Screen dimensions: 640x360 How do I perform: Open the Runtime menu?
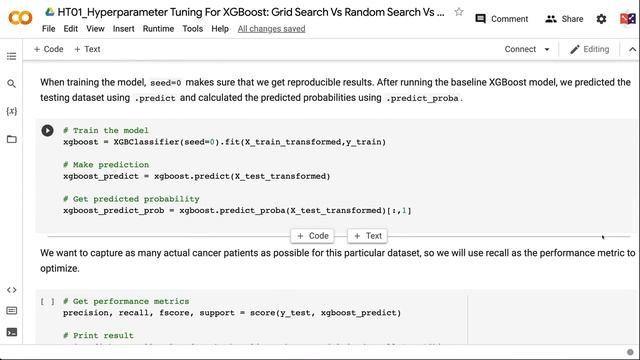pyautogui.click(x=158, y=29)
